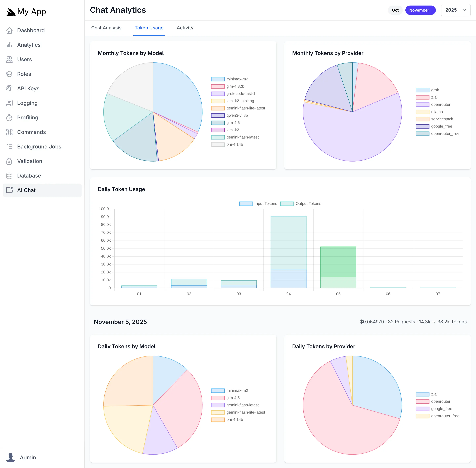Open Background Jobs list icon

(9, 147)
